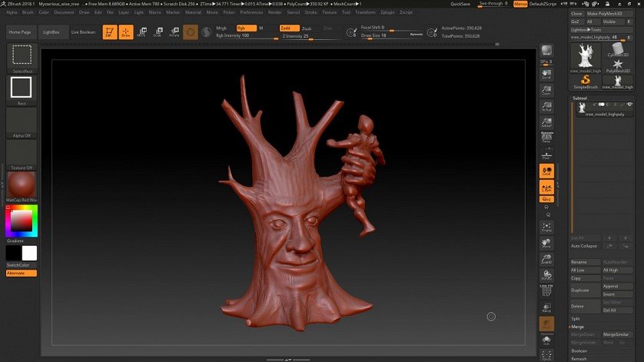Toggle Line Fill PolyF wireframe display
This screenshot has width=644, height=362.
click(546, 291)
